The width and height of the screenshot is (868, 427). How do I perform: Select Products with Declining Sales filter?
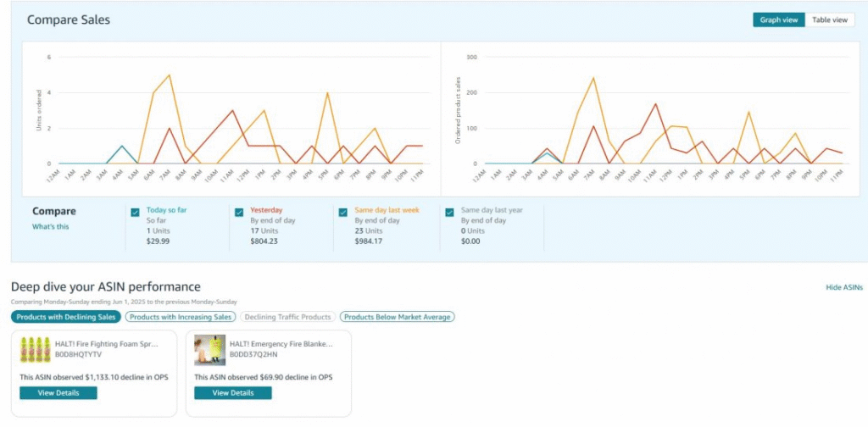66,317
